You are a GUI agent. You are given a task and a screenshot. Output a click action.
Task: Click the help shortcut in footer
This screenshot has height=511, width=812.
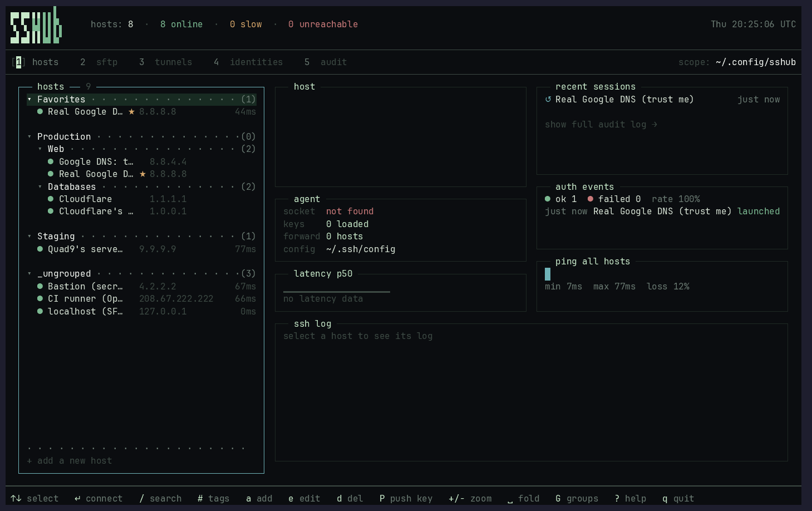tap(630, 499)
